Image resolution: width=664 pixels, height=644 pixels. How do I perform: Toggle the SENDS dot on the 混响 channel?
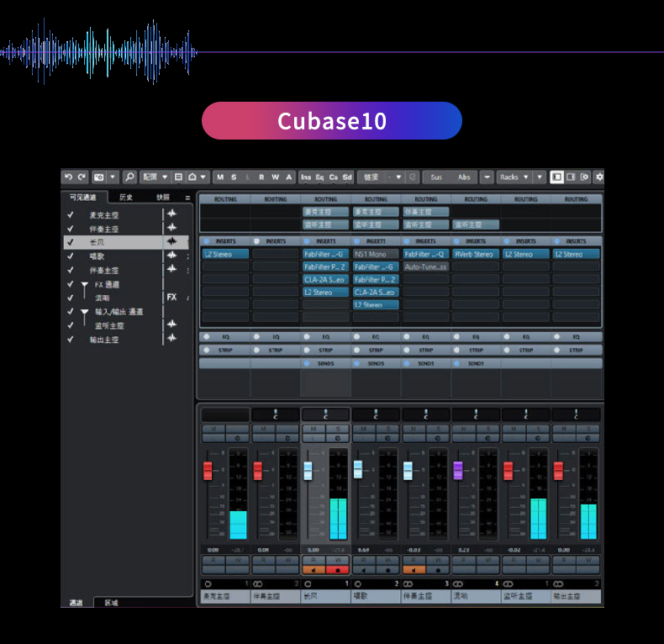pos(456,363)
